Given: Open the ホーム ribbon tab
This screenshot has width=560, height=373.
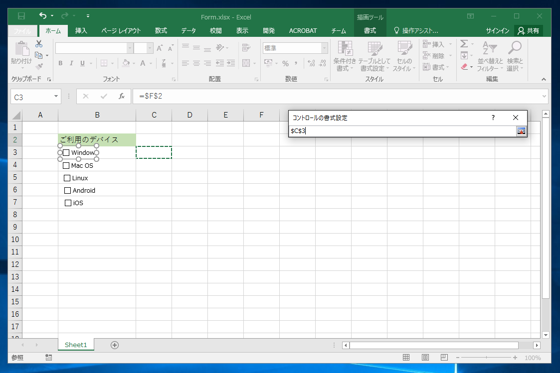Looking at the screenshot, I should (x=53, y=31).
